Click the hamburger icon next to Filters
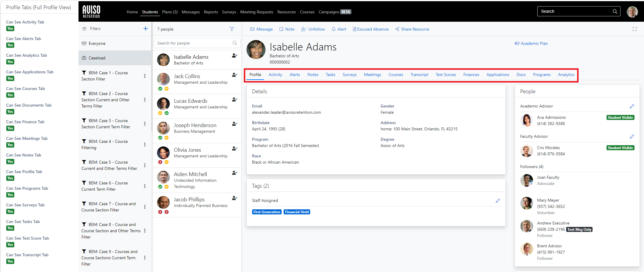The width and height of the screenshot is (644, 272). [x=84, y=29]
